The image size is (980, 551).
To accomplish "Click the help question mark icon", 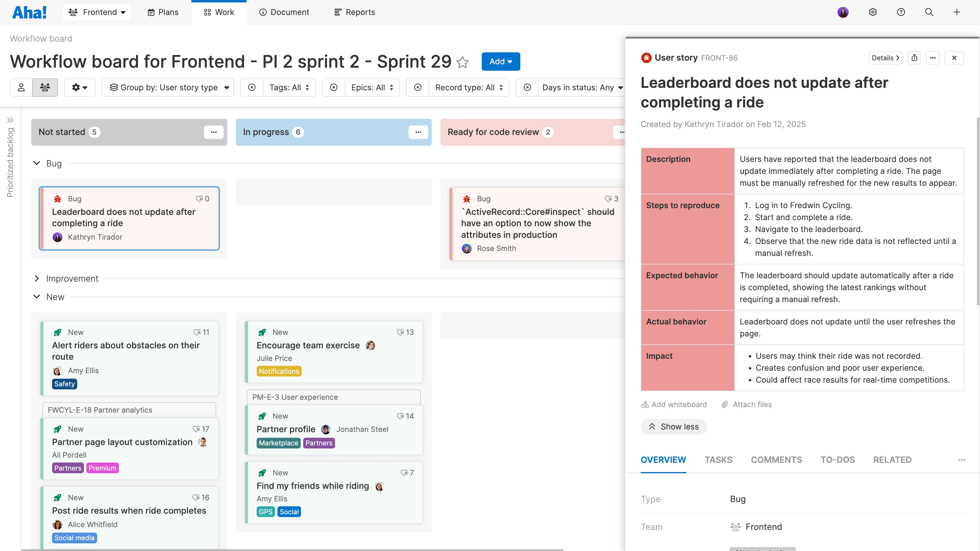I will pos(901,12).
